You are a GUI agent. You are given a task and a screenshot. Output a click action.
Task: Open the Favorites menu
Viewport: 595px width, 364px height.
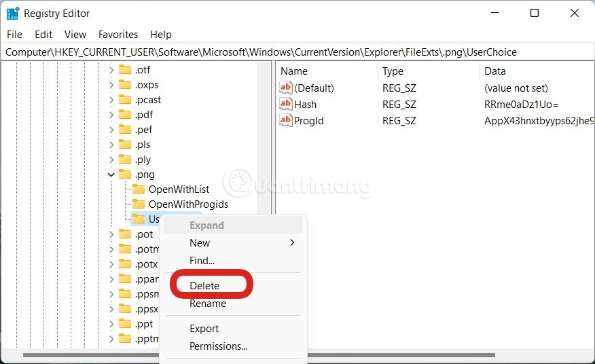[x=118, y=35]
